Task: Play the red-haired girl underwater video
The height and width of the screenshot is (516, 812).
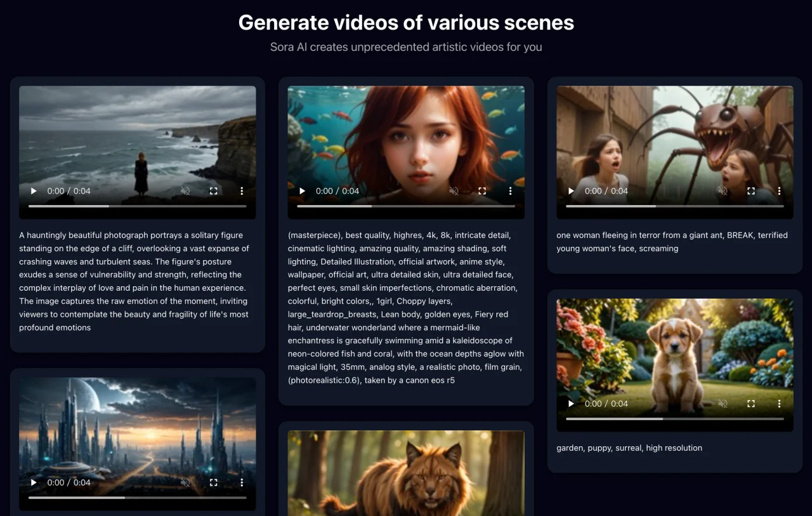Action: tap(303, 191)
